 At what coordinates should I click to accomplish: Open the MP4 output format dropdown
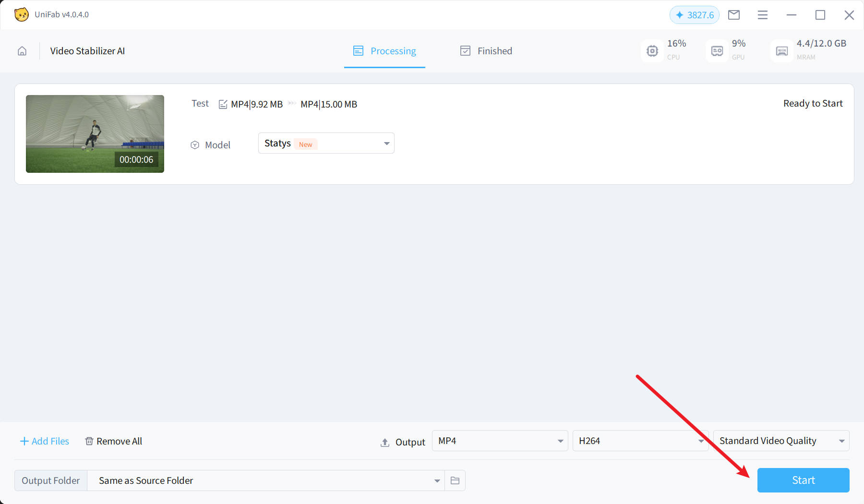(x=500, y=441)
